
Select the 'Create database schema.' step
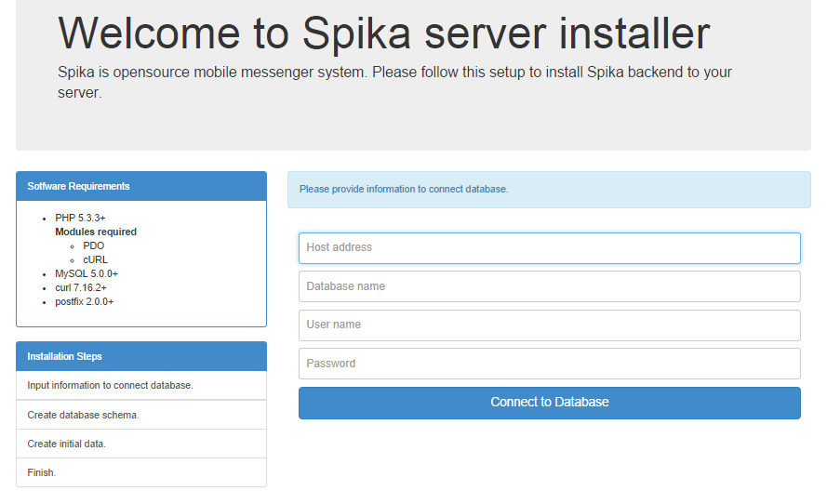pos(141,415)
